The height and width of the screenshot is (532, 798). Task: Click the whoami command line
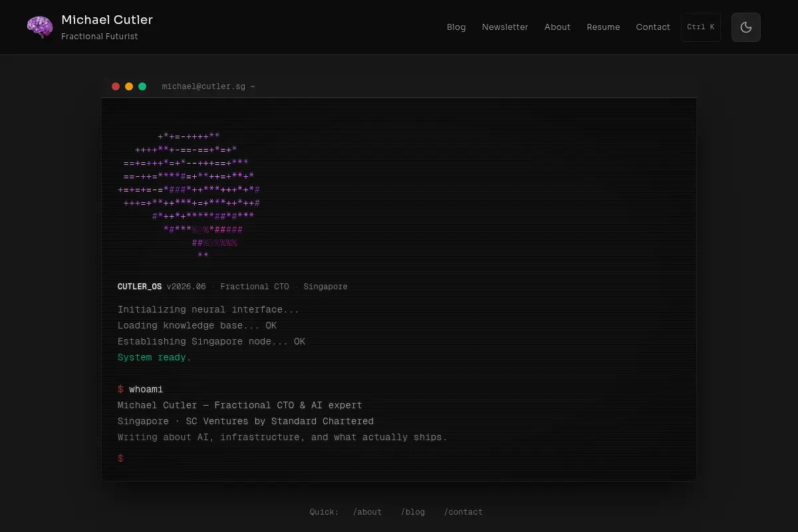(140, 389)
